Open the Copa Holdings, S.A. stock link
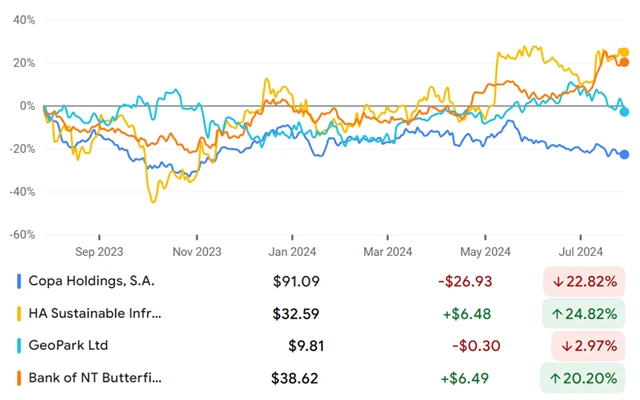Image resolution: width=640 pixels, height=400 pixels. click(x=98, y=282)
